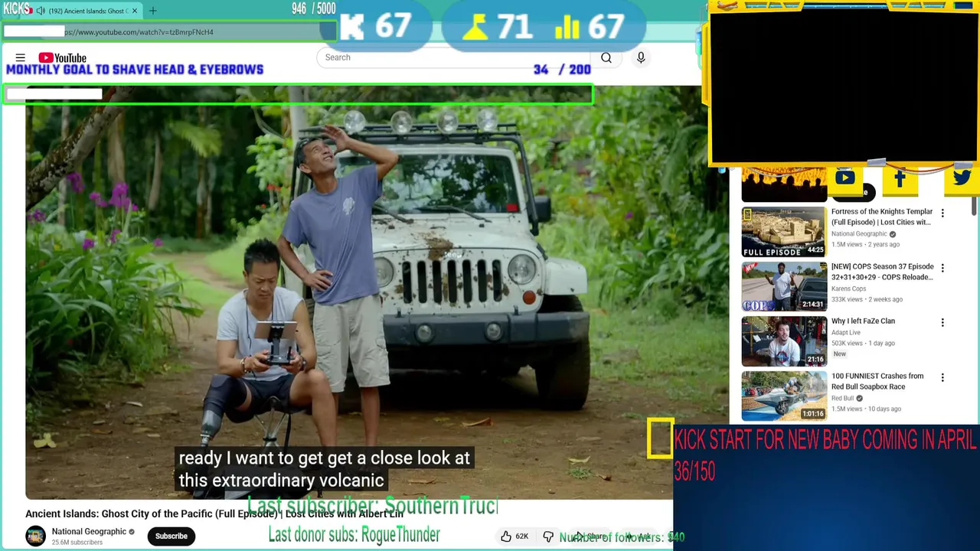Close the Ancient Islands browser tab
This screenshot has width=980, height=551.
coord(134,11)
